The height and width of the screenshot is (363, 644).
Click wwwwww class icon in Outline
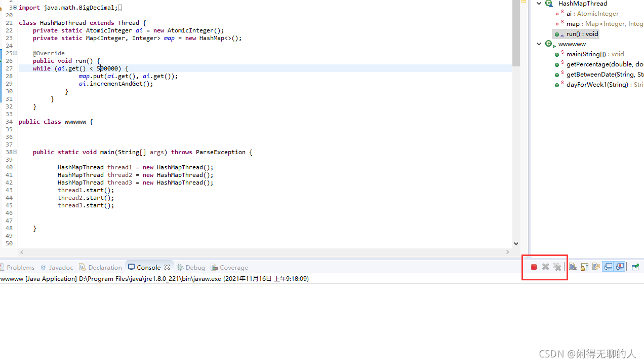(x=549, y=44)
